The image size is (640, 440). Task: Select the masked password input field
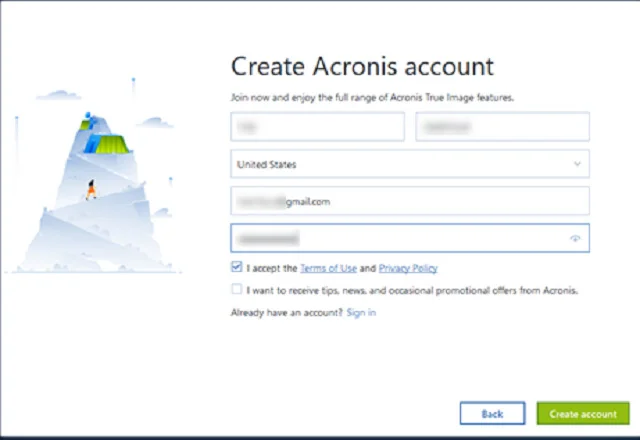pyautogui.click(x=400, y=239)
